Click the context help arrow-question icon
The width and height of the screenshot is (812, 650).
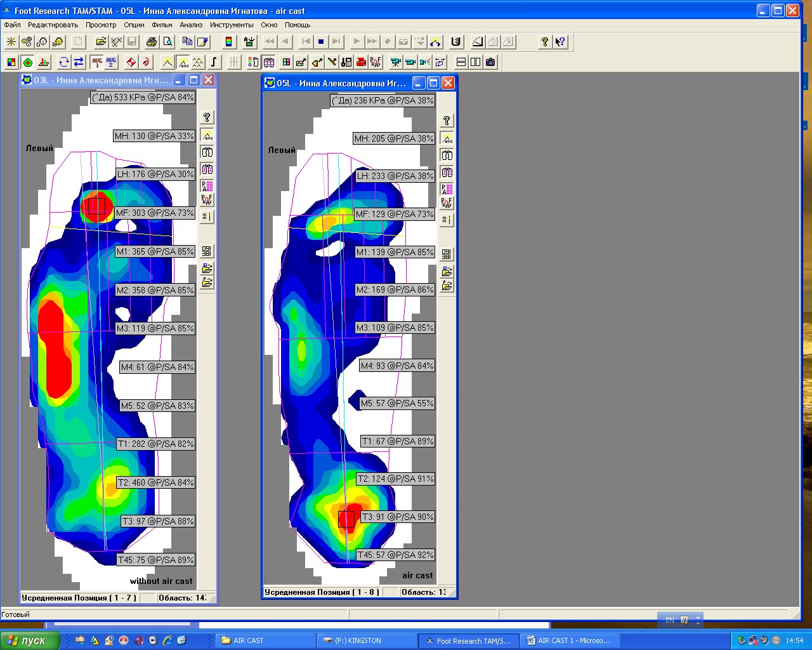(x=560, y=42)
